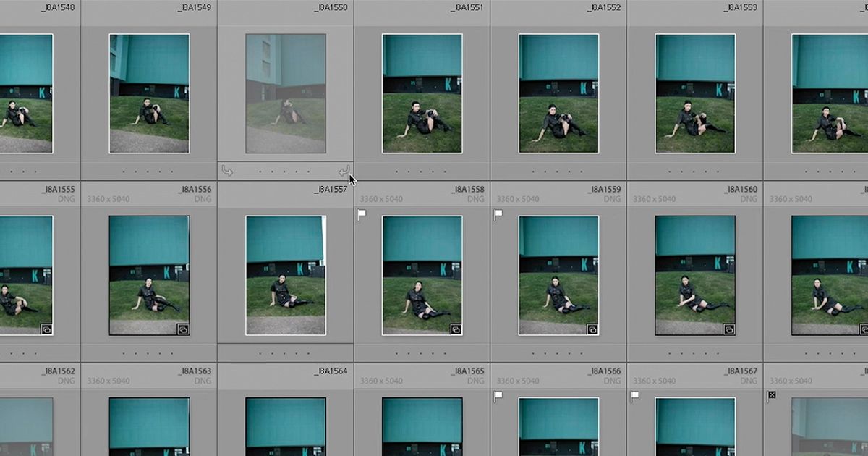This screenshot has height=456, width=868.
Task: Click the file name label _I8A1550
Action: (331, 7)
